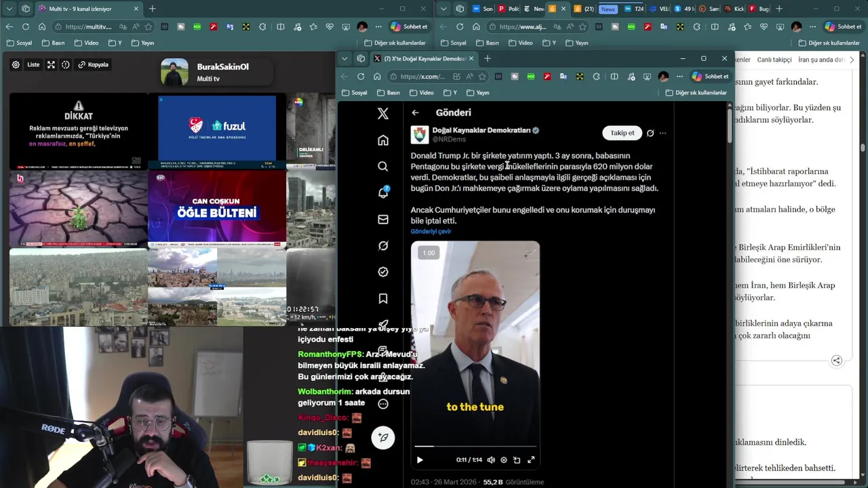
Task: Seek on X video progress bar
Action: coord(475,446)
